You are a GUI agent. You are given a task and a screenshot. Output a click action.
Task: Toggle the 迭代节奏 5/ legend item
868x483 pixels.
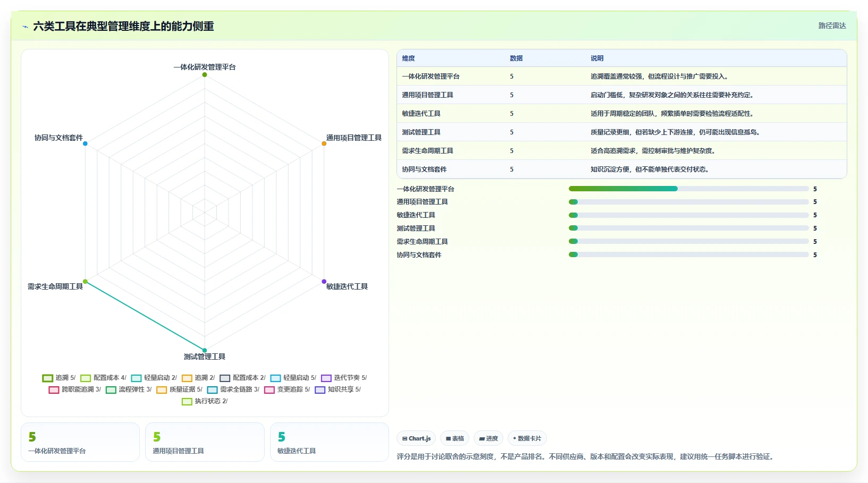pos(344,378)
